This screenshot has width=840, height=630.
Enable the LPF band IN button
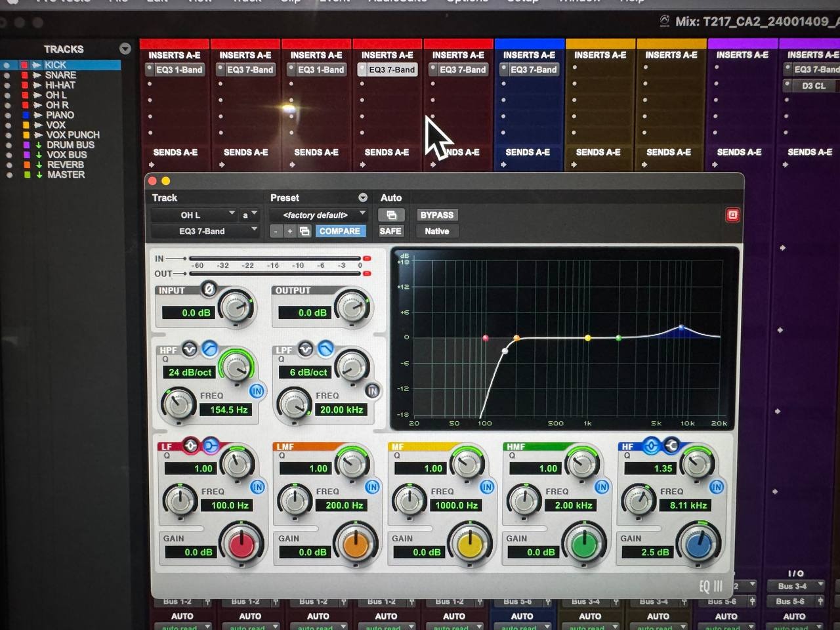click(372, 391)
